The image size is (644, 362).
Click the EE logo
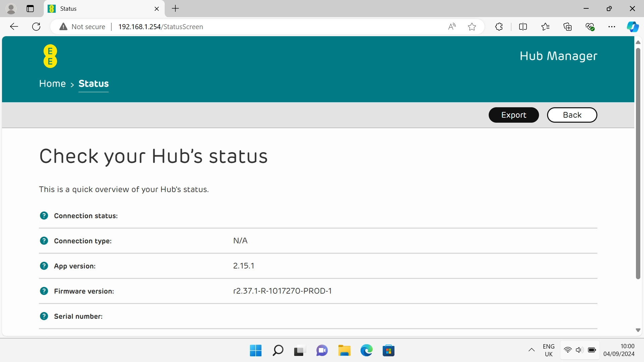[x=50, y=56]
